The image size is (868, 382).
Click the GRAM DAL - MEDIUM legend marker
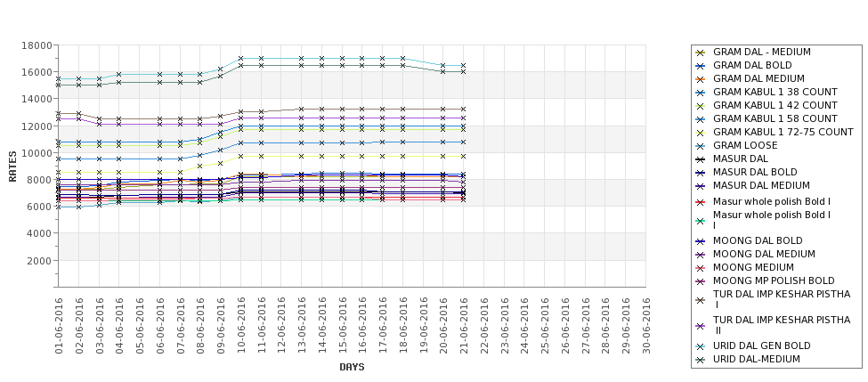701,53
